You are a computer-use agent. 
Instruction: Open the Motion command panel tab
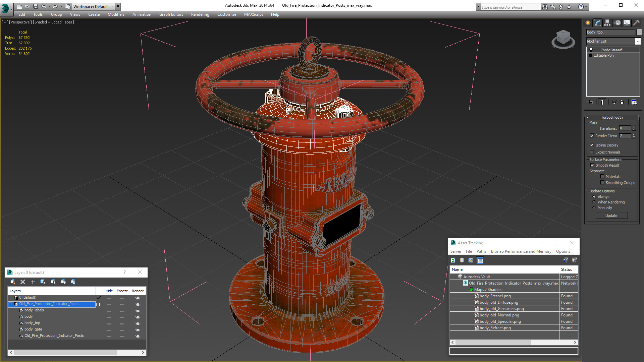click(618, 23)
